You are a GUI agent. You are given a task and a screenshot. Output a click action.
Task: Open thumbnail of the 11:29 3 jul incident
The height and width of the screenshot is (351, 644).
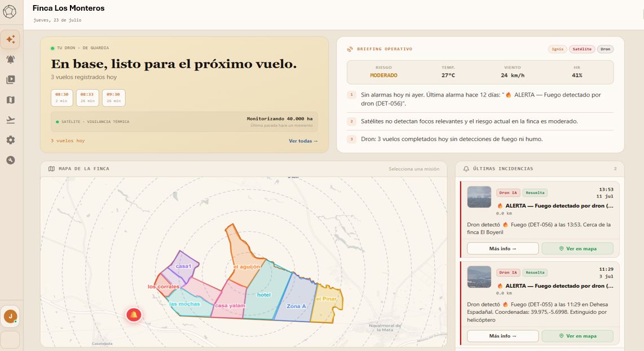click(479, 277)
